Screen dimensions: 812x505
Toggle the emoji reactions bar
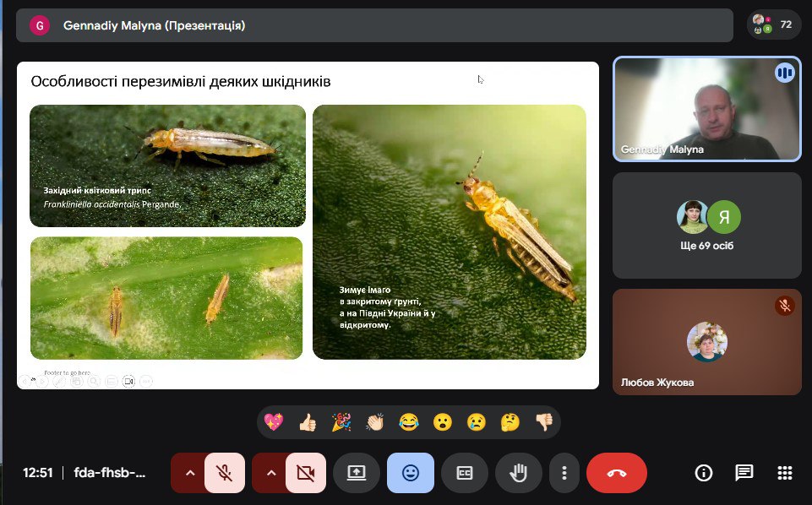click(411, 473)
